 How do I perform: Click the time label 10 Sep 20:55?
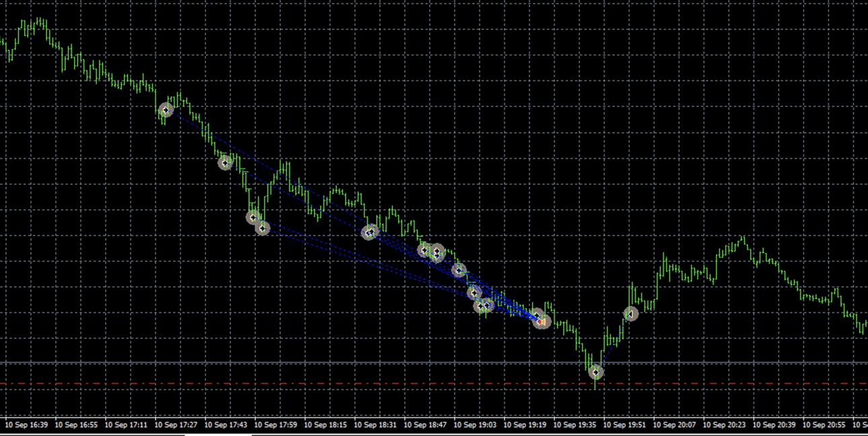(x=824, y=425)
